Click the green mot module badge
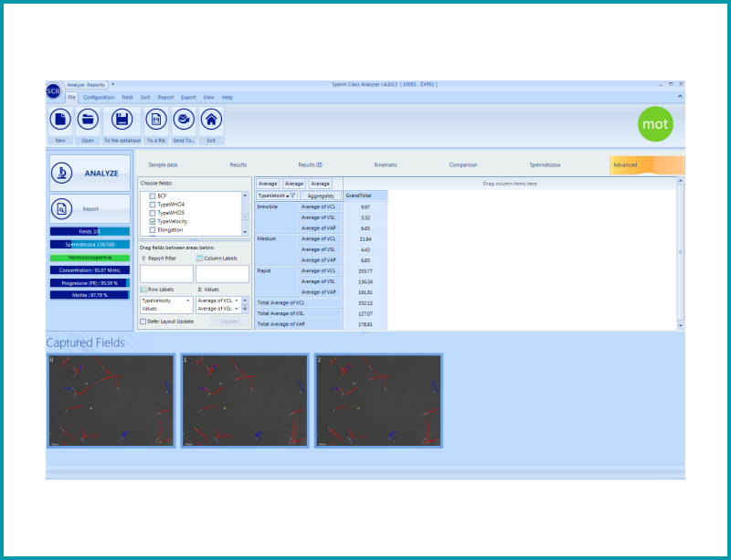The height and width of the screenshot is (560, 731). (x=655, y=124)
